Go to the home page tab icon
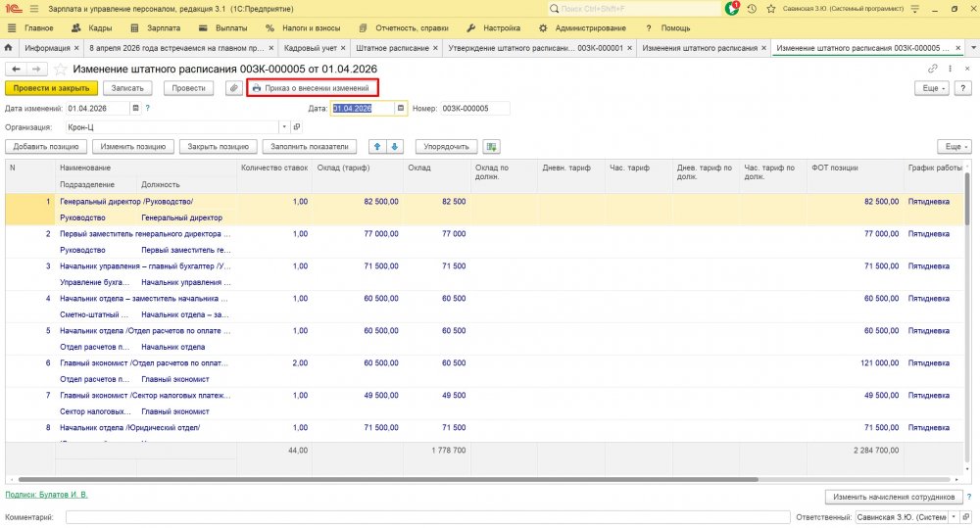The image size is (980, 528). [8, 47]
